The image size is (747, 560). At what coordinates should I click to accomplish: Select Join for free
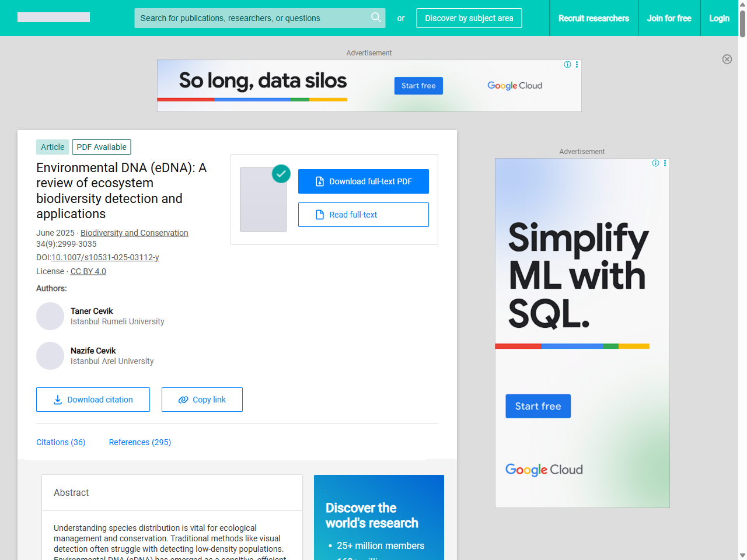point(669,18)
